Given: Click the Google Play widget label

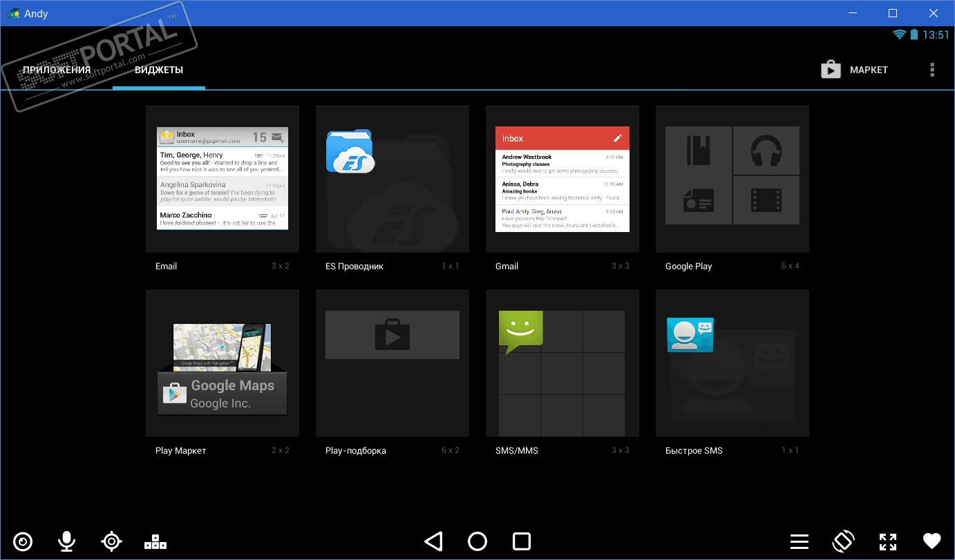Looking at the screenshot, I should 688,266.
